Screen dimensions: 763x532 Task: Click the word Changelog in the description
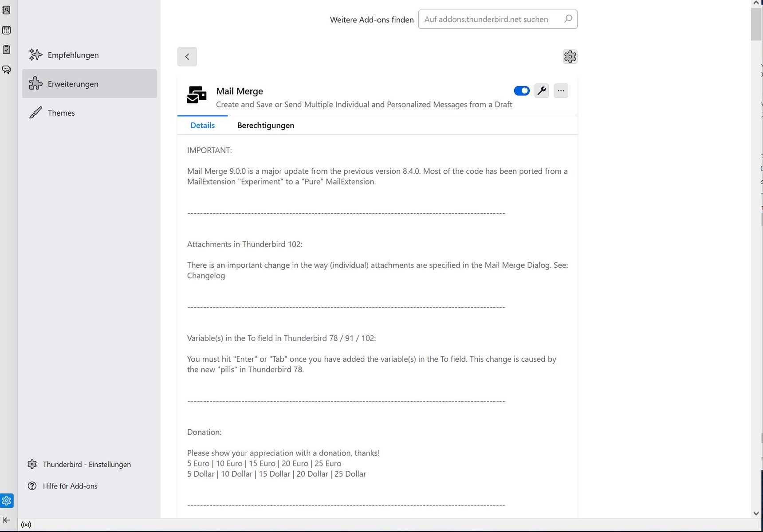(206, 276)
